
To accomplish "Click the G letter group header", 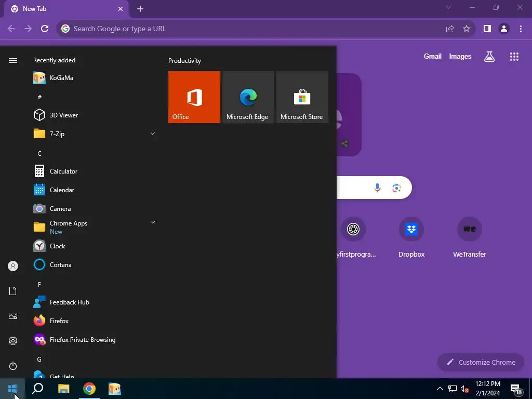I will (39, 360).
